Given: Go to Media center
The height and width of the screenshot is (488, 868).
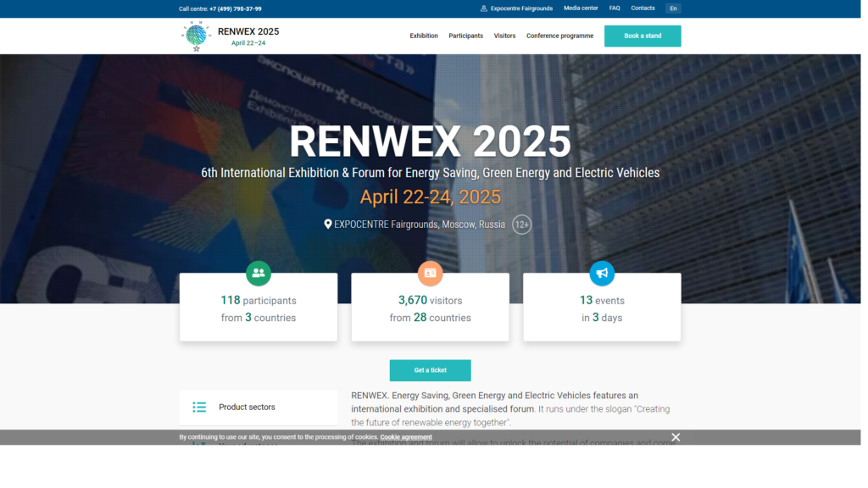Looking at the screenshot, I should tap(581, 8).
